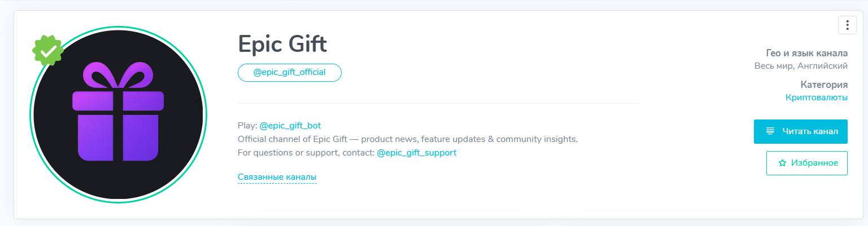
Task: Open the @epic_gift_official username pill
Action: [290, 73]
